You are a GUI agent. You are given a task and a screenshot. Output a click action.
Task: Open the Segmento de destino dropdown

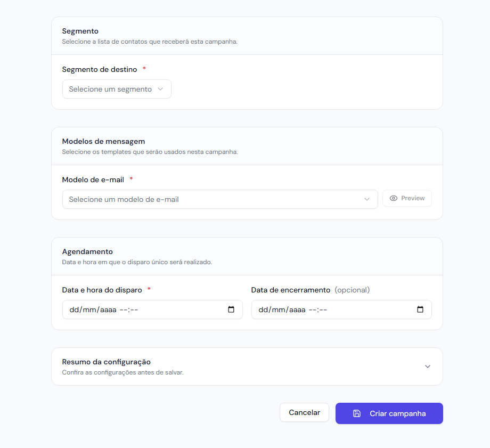pyautogui.click(x=117, y=89)
